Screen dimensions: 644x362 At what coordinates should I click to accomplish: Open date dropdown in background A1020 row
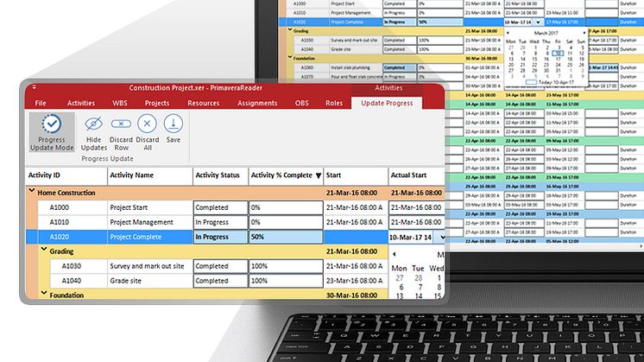click(x=539, y=22)
